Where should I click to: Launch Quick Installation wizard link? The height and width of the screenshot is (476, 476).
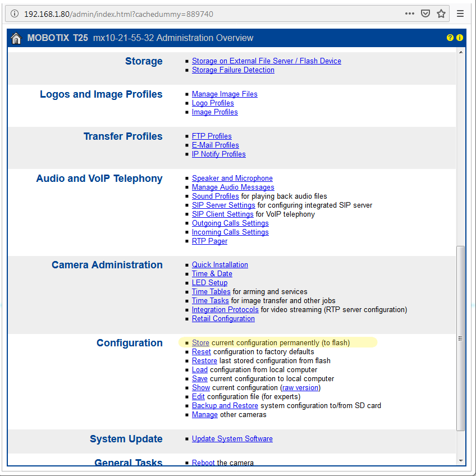click(219, 264)
